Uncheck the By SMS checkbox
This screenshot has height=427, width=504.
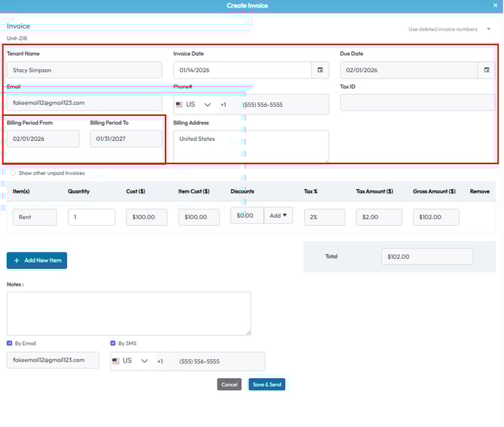tap(113, 343)
